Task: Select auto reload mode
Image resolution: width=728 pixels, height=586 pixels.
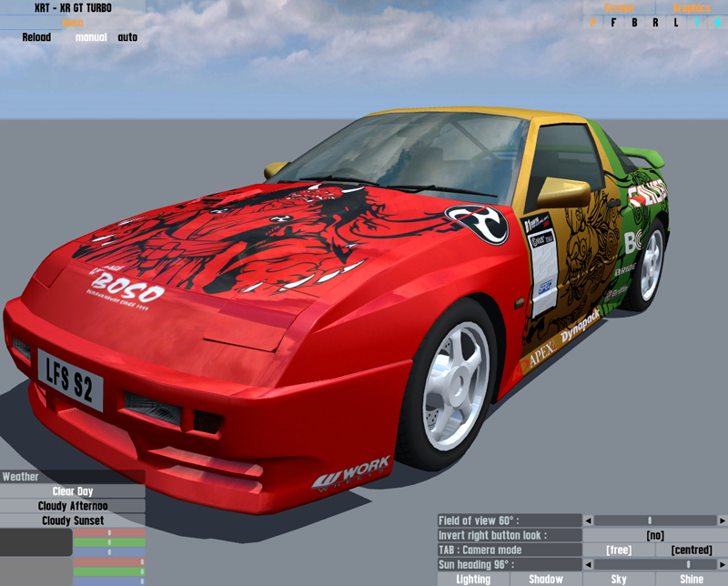Action: click(127, 37)
